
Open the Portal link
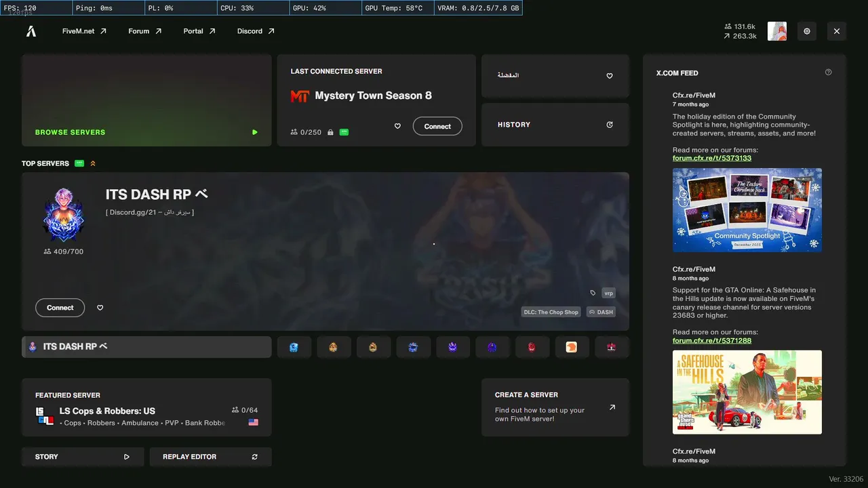point(199,31)
